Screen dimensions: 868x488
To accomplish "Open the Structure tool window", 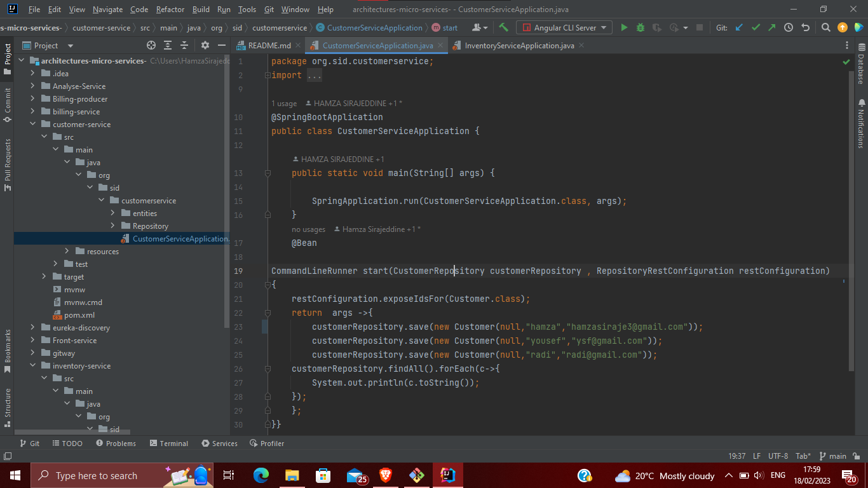I will (8, 407).
